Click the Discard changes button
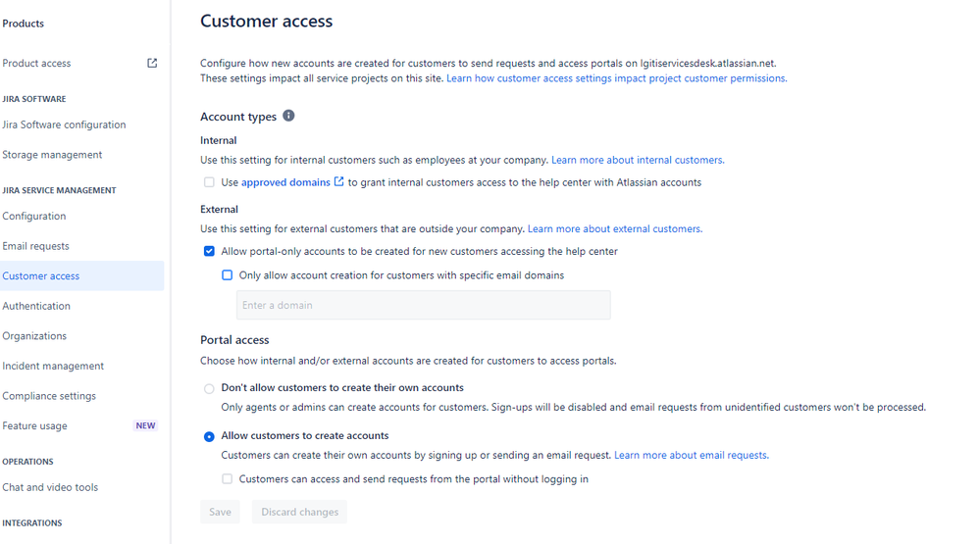 pos(299,512)
